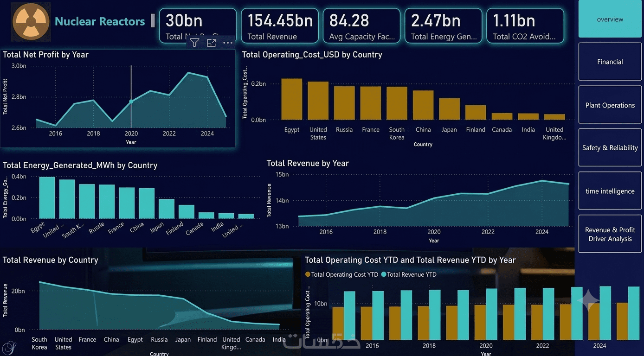Image resolution: width=644 pixels, height=356 pixels.
Task: Click the 1.11bn Total CO2 Avoided card
Action: (525, 26)
